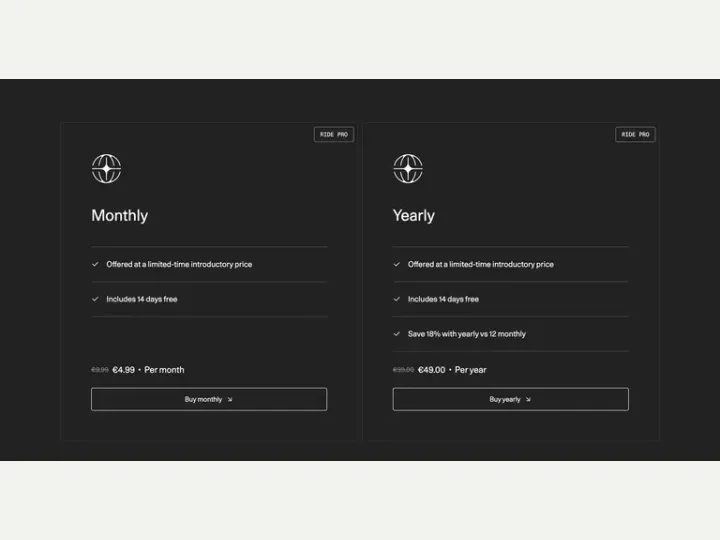Click the RIDE PRO badge on Monthly card

click(x=334, y=135)
